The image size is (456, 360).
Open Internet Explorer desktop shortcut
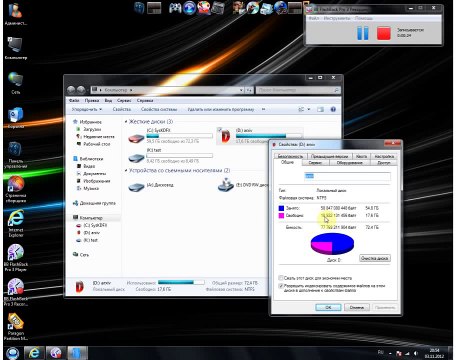point(15,223)
